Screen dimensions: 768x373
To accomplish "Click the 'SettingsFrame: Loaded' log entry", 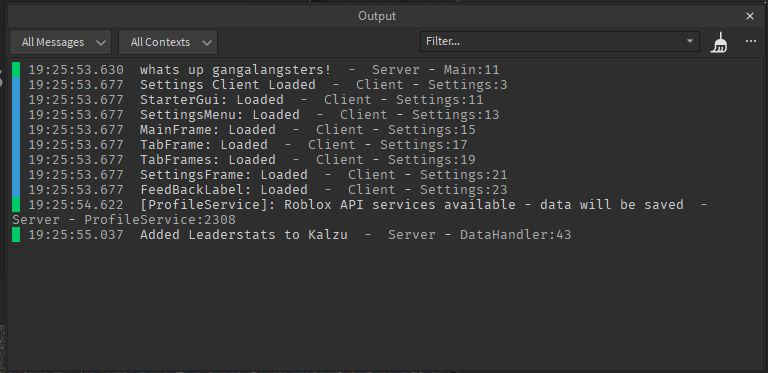I will [224, 175].
